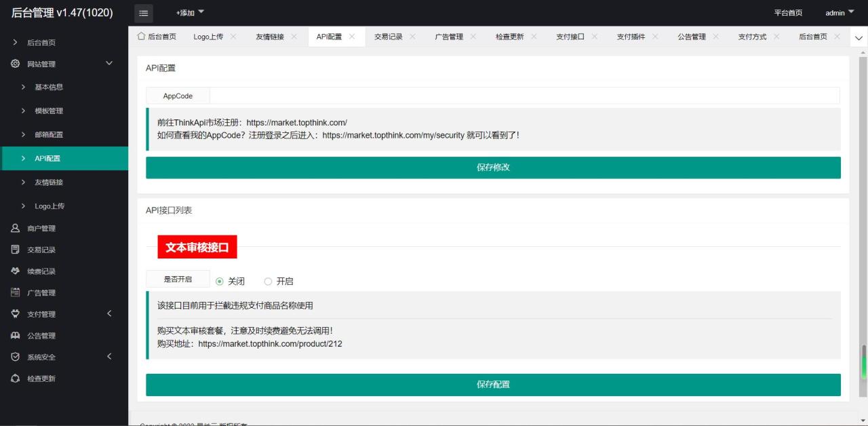Image resolution: width=868 pixels, height=426 pixels.
Task: Select the 系统安全 shield icon
Action: (15, 357)
